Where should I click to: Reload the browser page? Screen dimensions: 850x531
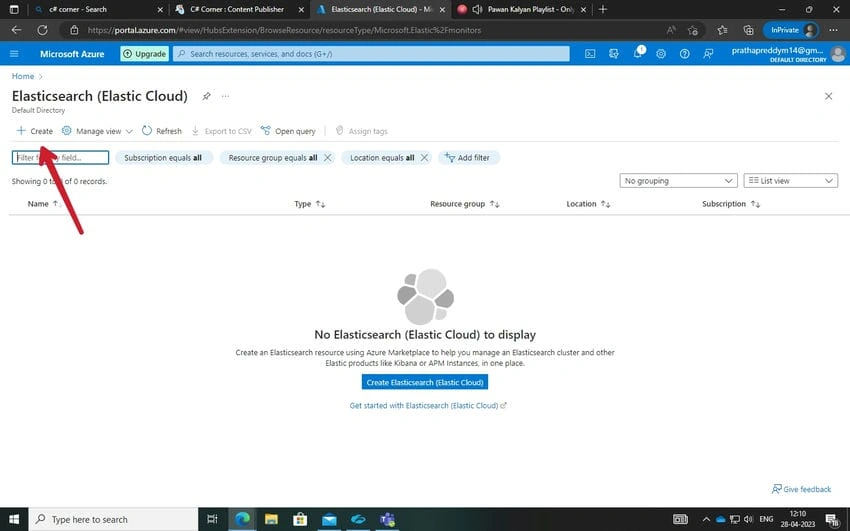pos(42,30)
